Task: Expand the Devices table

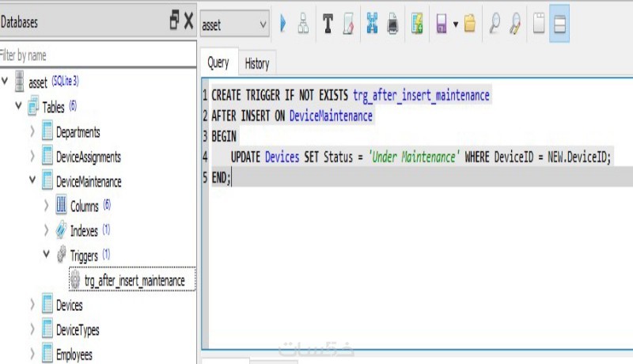Action: 32,305
